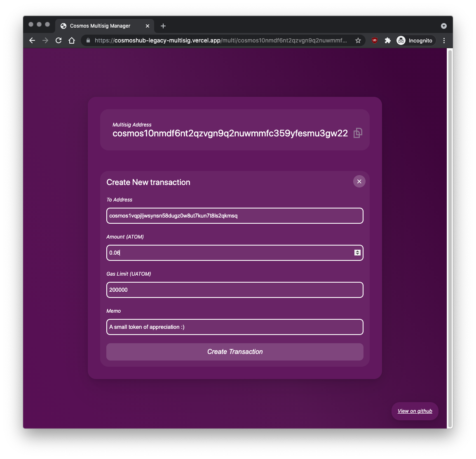Image resolution: width=476 pixels, height=459 pixels.
Task: Open the tab search dropdown arrow
Action: pyautogui.click(x=443, y=26)
